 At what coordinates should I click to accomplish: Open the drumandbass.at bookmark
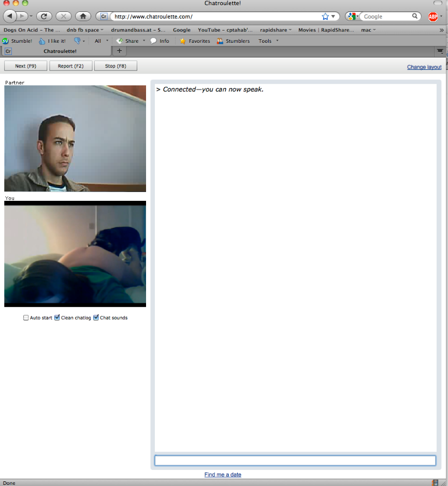(138, 30)
